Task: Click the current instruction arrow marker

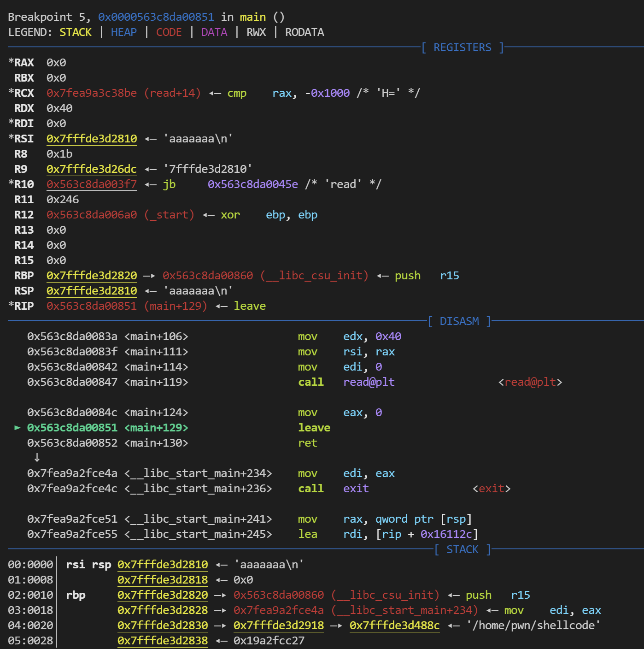Action: pyautogui.click(x=18, y=428)
